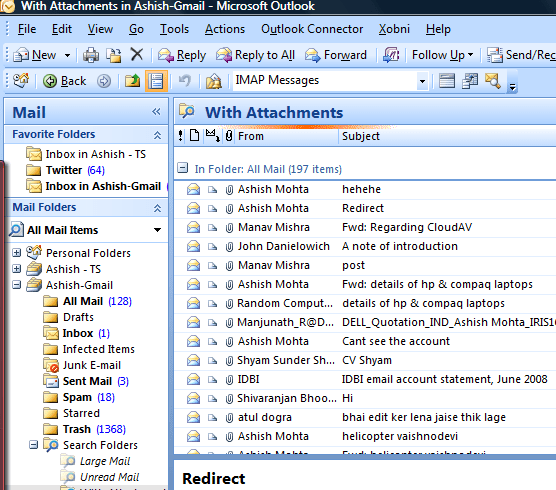
Task: Click the Forward navigation arrow icon
Action: [104, 81]
